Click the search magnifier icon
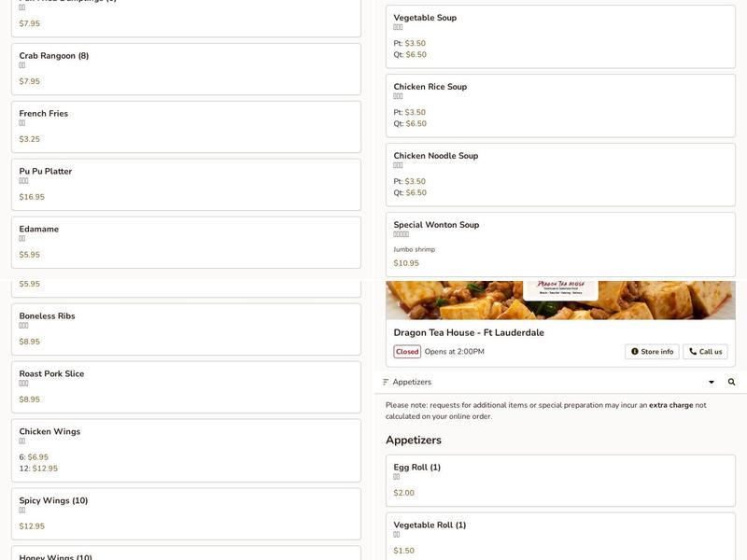Viewport: 747px width, 560px height. tap(731, 382)
